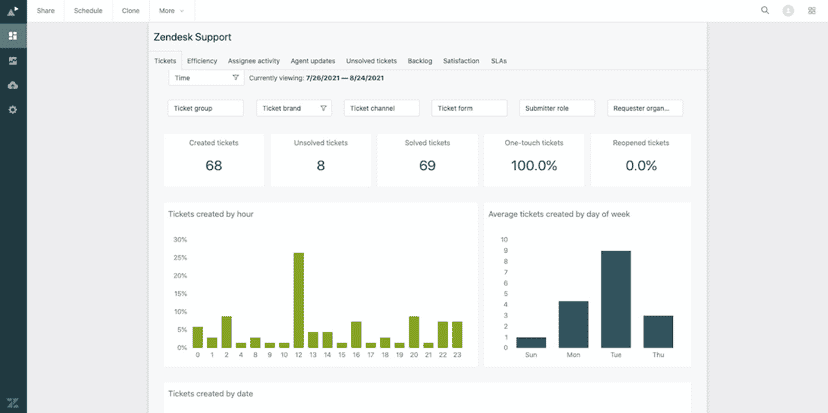Image resolution: width=828 pixels, height=413 pixels.
Task: Switch to the Agent updates tab
Action: 313,61
